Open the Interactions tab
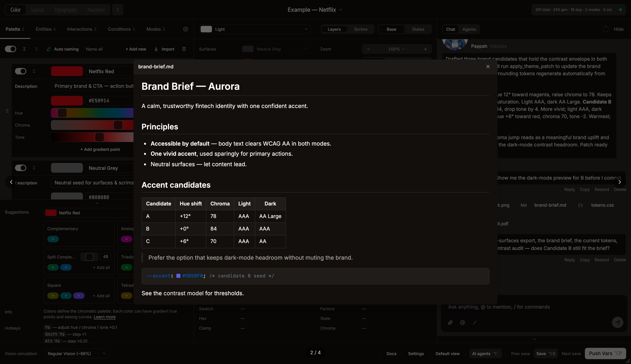Screen dimensions: 631x364 [82, 29]
